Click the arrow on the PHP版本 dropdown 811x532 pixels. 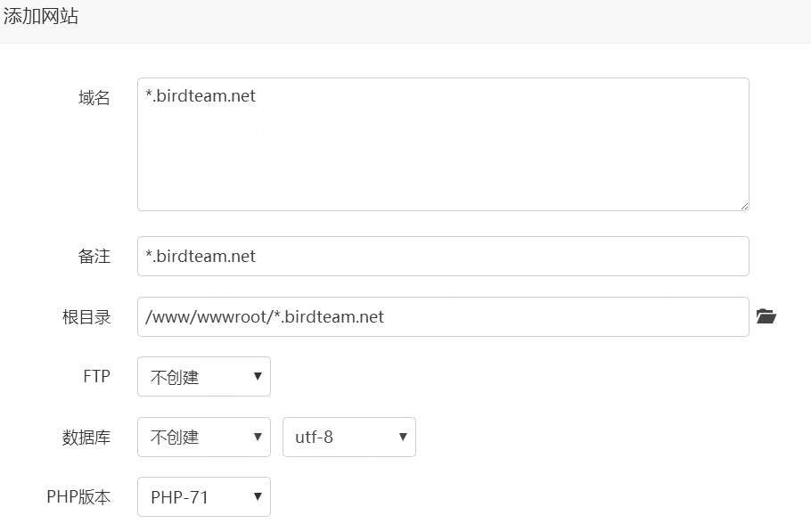(x=258, y=497)
